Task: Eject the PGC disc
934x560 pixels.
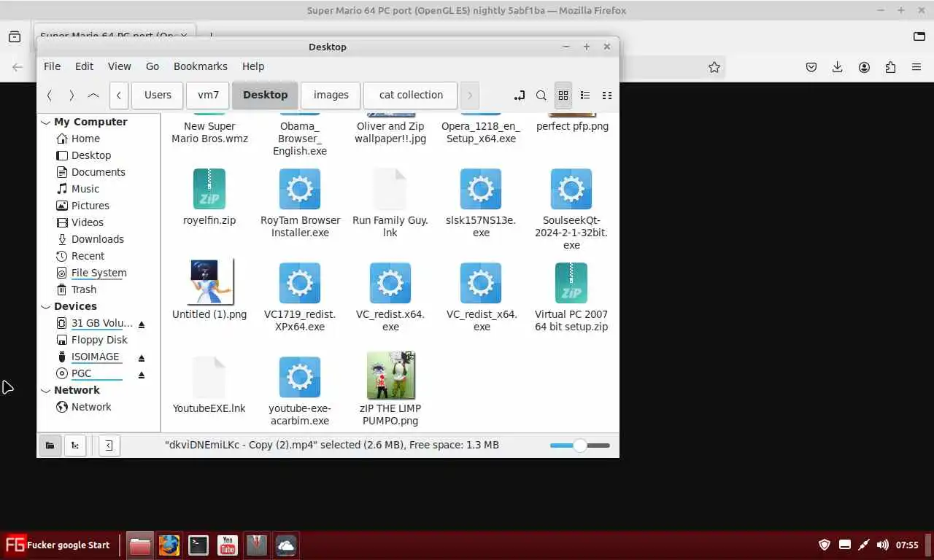Action: tap(142, 374)
